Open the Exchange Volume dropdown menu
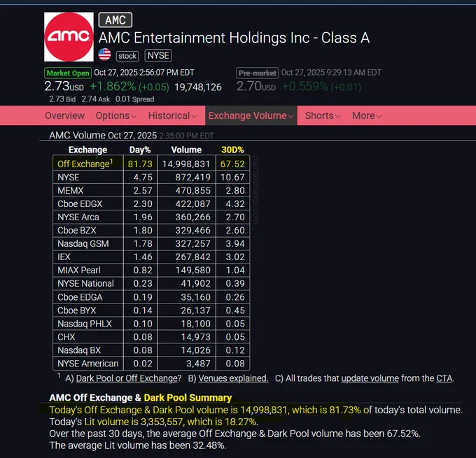This screenshot has height=458, width=476. pos(251,115)
